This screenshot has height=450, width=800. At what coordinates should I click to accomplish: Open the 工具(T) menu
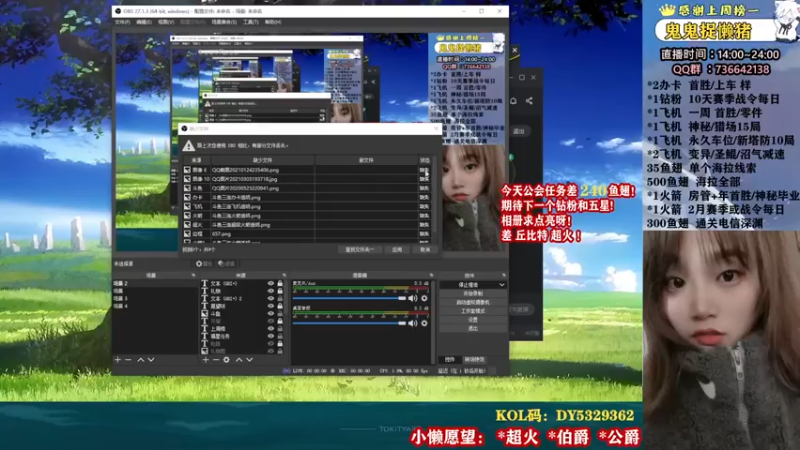point(251,22)
